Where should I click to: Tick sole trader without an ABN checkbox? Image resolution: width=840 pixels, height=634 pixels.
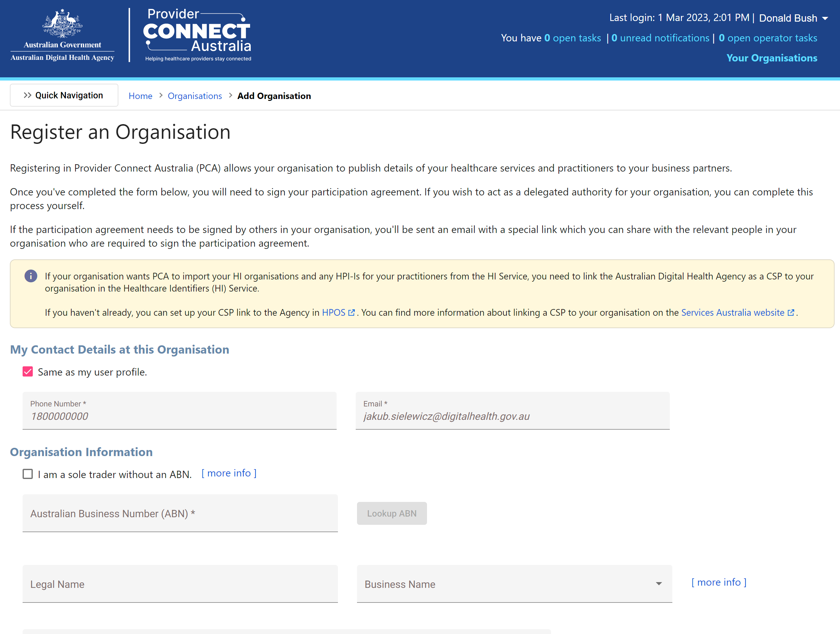click(28, 474)
